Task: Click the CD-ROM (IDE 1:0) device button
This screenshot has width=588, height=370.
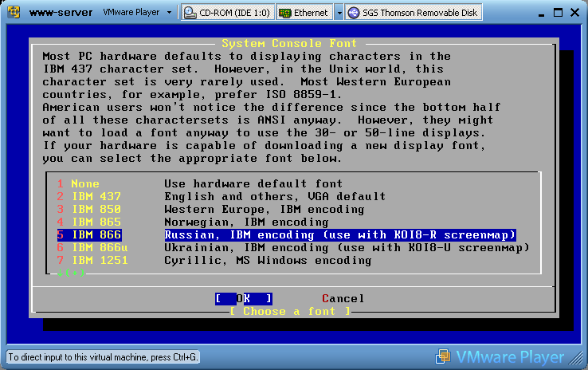Action: pyautogui.click(x=228, y=13)
